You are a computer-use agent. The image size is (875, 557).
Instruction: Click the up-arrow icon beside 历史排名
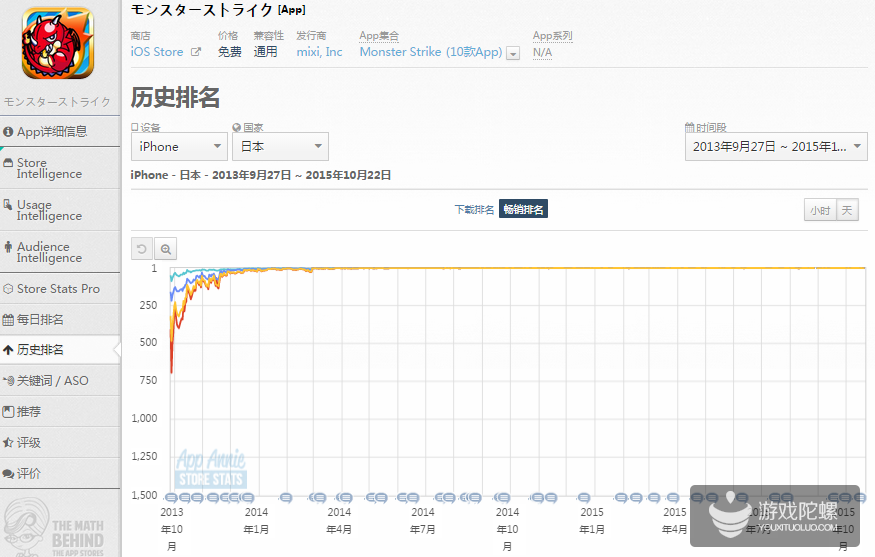[x=8, y=350]
